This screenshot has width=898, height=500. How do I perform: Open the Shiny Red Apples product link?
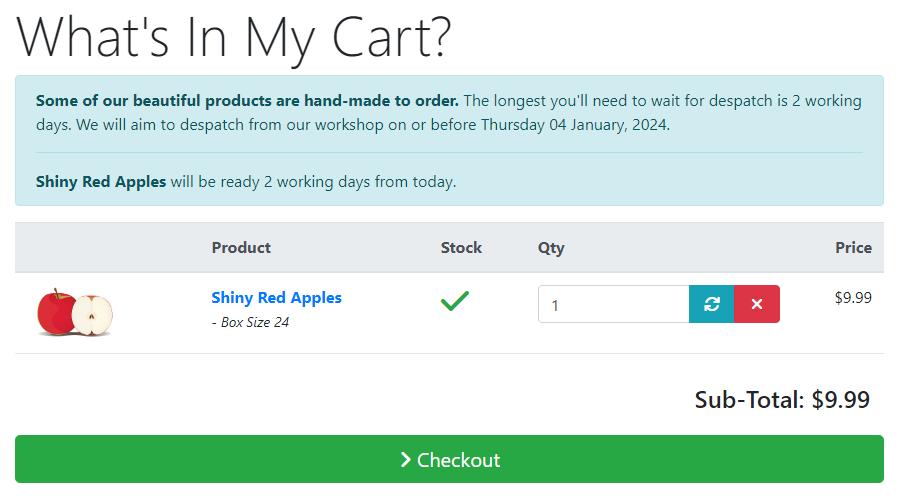click(276, 298)
